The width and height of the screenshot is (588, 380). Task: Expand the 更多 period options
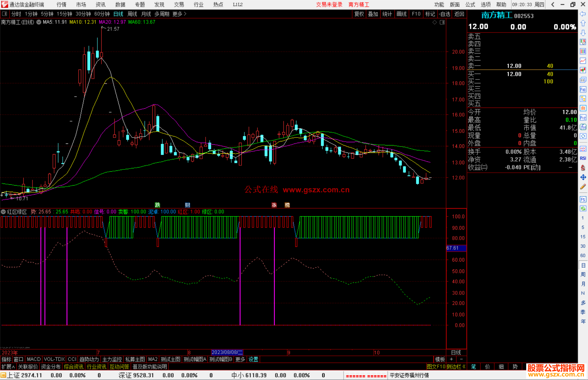click(x=179, y=14)
